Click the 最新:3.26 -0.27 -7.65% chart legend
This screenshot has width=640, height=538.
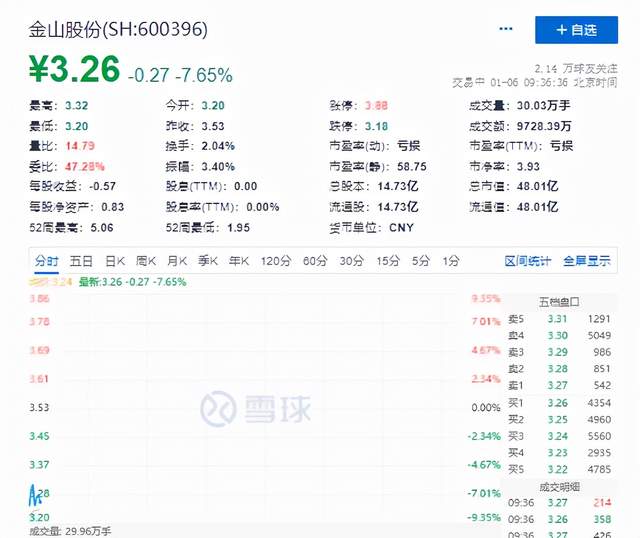point(132,282)
